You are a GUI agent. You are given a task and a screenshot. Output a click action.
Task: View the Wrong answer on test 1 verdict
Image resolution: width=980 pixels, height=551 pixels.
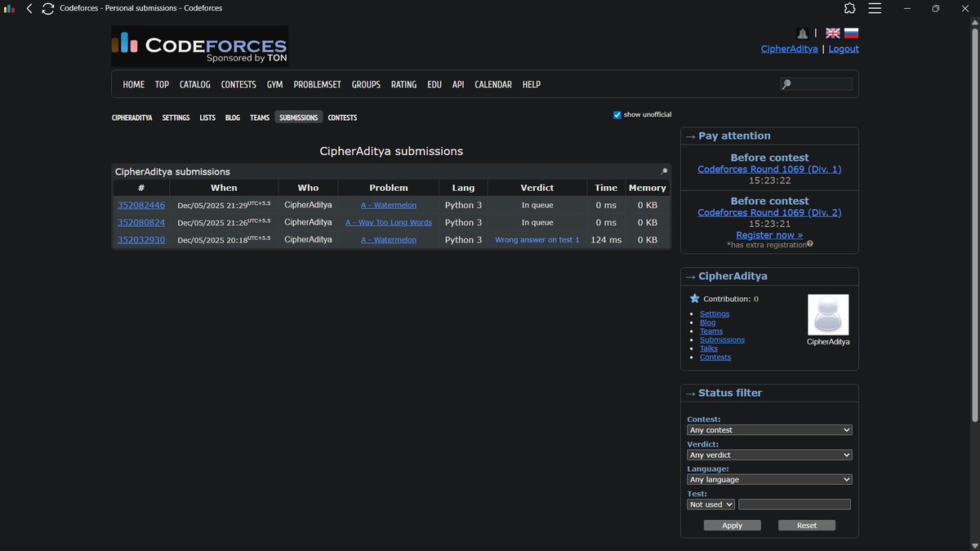coord(537,240)
